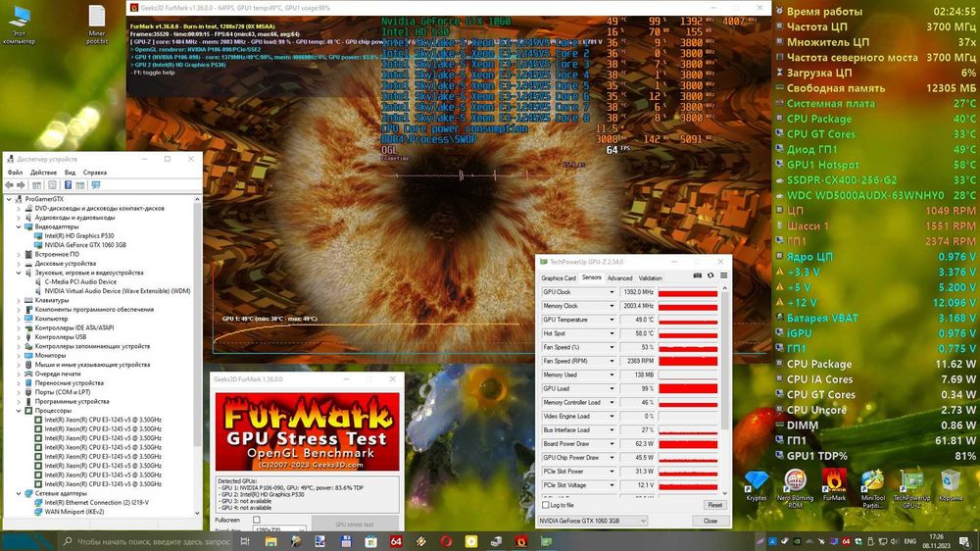Open TechPowerUp GPU-Z desktop shortcut
The width and height of the screenshot is (980, 551).
click(x=911, y=488)
